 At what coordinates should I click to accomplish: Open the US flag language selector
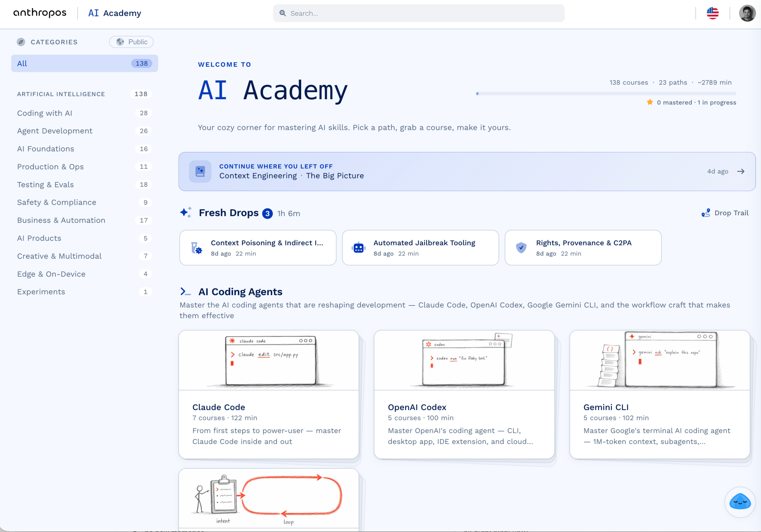(x=713, y=13)
